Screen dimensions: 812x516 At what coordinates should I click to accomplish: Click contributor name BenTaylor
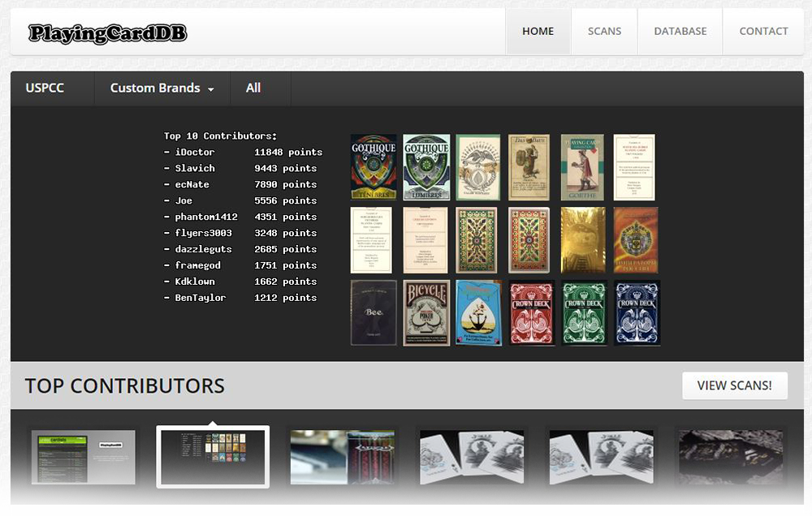(x=201, y=298)
